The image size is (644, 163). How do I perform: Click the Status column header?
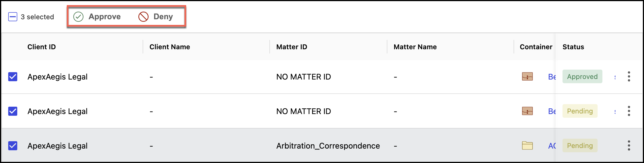573,47
